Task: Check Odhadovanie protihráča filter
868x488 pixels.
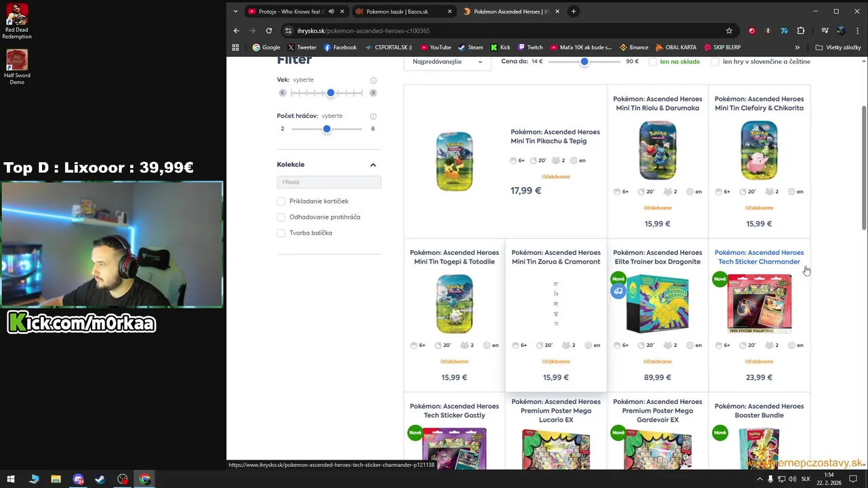Action: (281, 217)
